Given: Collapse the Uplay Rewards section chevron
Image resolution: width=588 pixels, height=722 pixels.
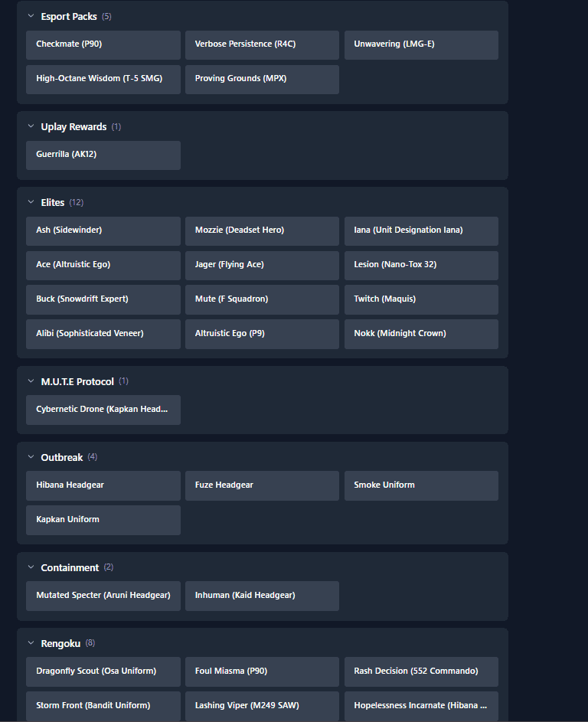Looking at the screenshot, I should (x=31, y=126).
